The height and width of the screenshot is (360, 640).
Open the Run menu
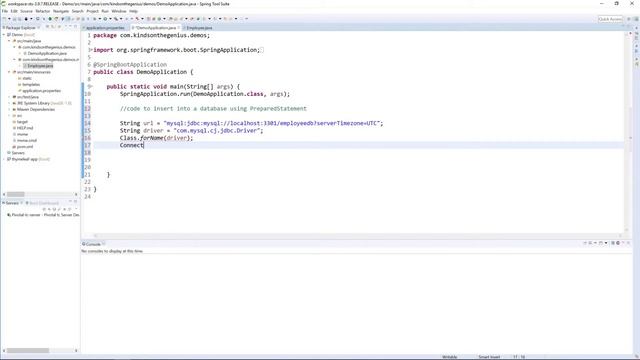coord(105,11)
